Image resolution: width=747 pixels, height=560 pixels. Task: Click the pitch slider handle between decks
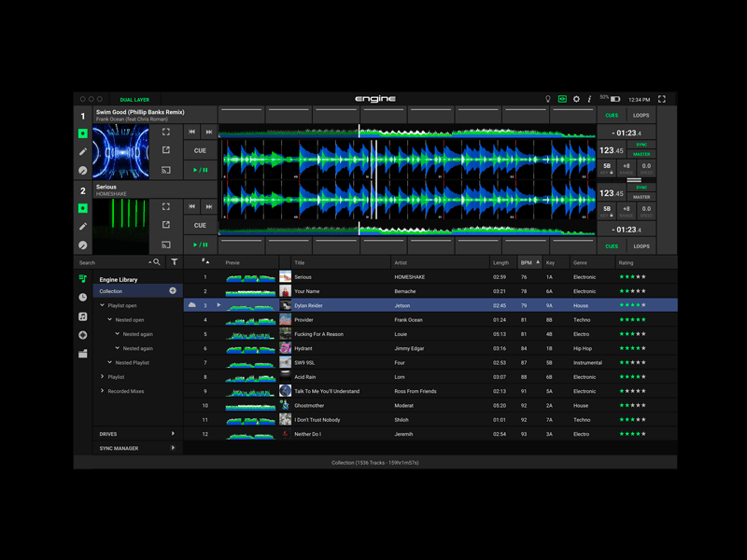tap(634, 180)
